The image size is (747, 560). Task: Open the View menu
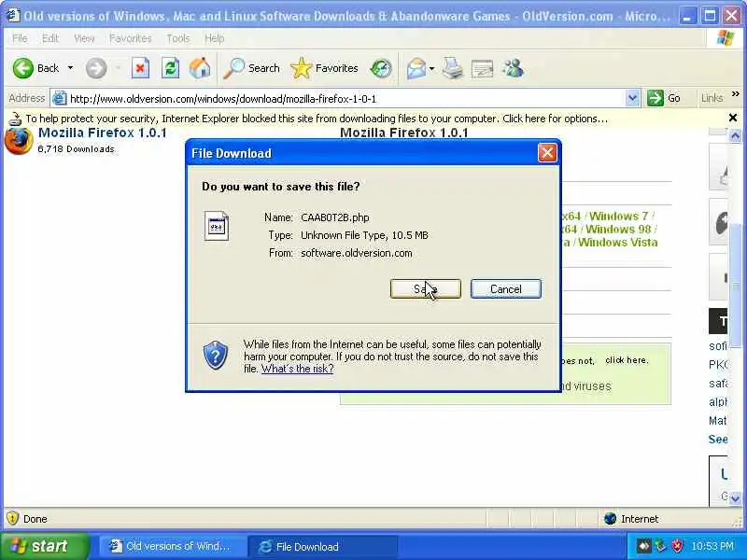(x=84, y=38)
